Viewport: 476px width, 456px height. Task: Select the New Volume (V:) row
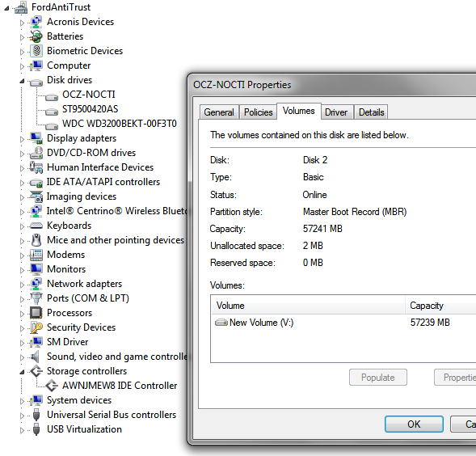pyautogui.click(x=343, y=323)
